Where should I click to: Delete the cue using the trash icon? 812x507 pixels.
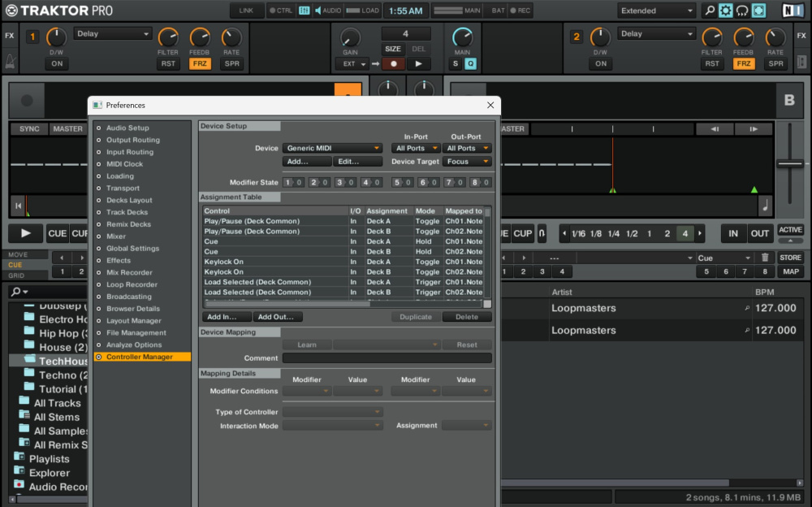764,258
